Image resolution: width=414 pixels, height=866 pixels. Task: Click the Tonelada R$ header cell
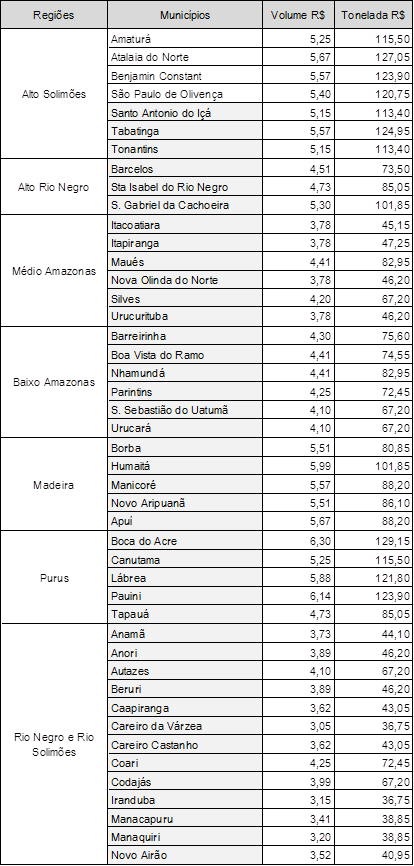click(x=374, y=15)
